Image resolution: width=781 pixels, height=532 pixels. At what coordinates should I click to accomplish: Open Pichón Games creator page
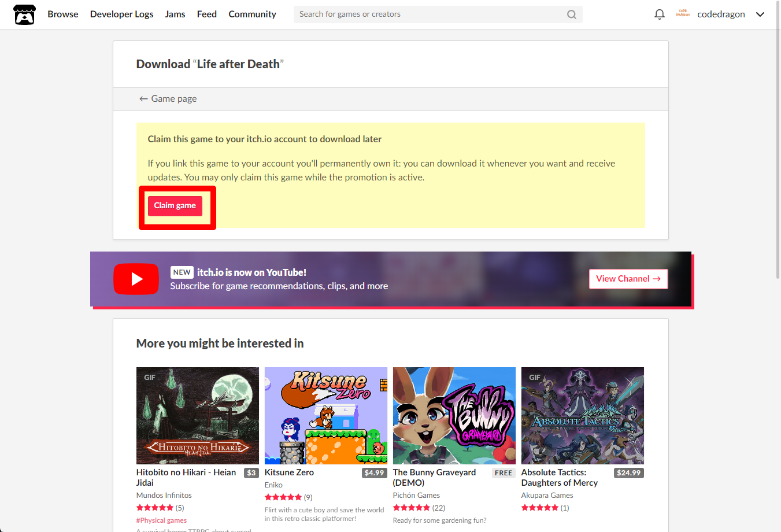tap(416, 496)
